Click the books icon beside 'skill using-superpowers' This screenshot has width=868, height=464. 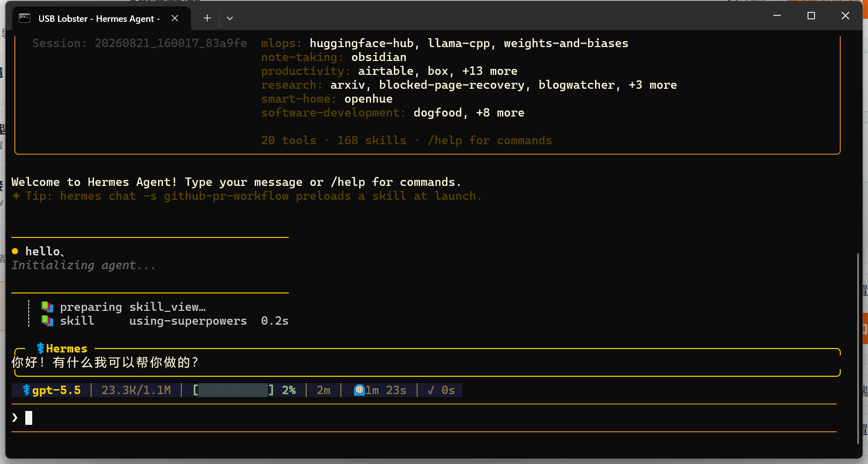pos(47,321)
